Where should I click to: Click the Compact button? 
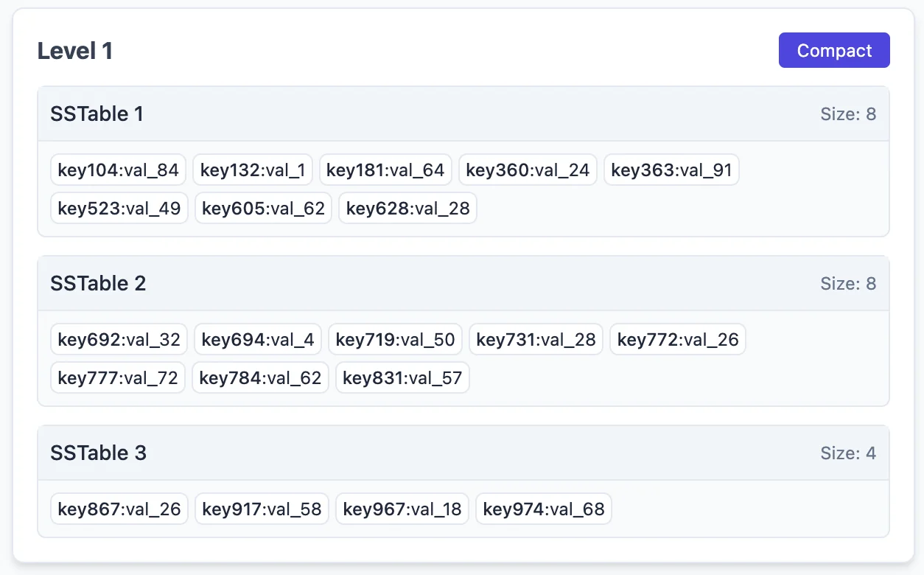(834, 50)
